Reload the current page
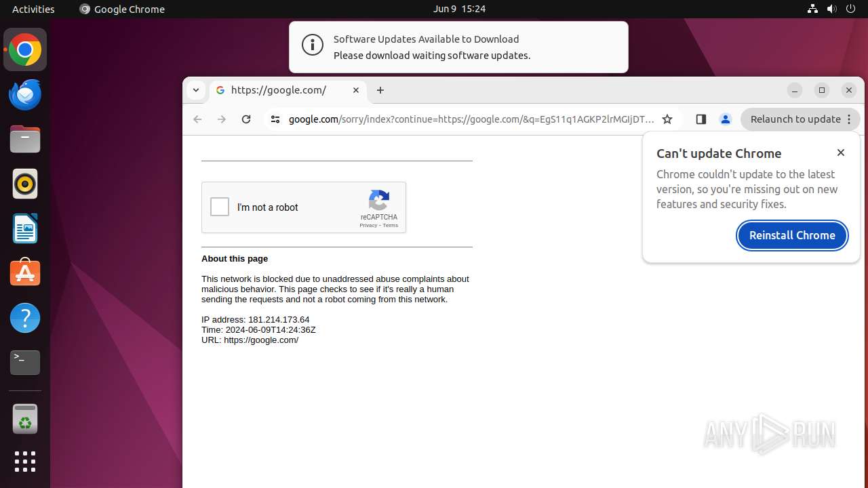Image resolution: width=868 pixels, height=488 pixels. click(x=246, y=119)
